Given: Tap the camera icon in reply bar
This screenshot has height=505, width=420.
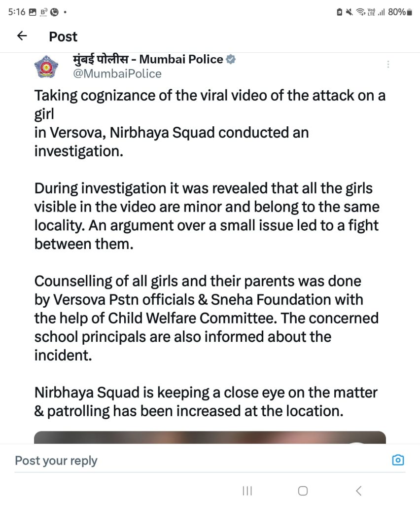Looking at the screenshot, I should [x=398, y=460].
